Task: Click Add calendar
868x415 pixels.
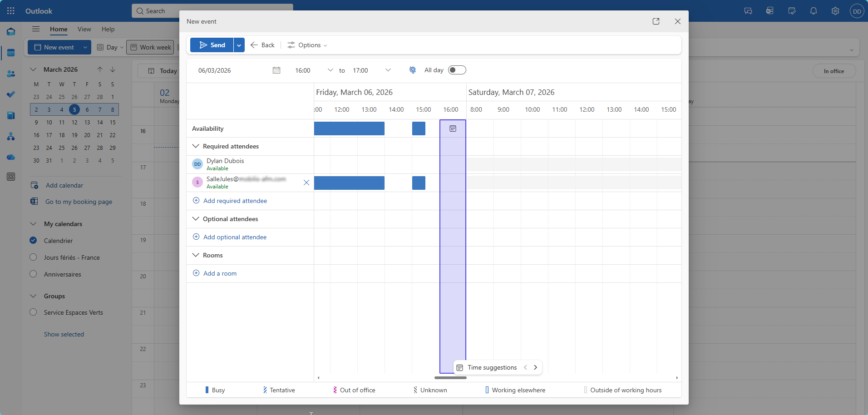Action: [57, 185]
